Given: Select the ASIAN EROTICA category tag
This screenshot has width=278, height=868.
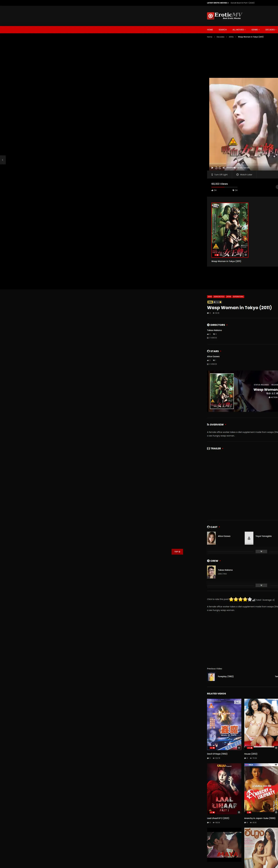Looking at the screenshot, I should pyautogui.click(x=219, y=297).
